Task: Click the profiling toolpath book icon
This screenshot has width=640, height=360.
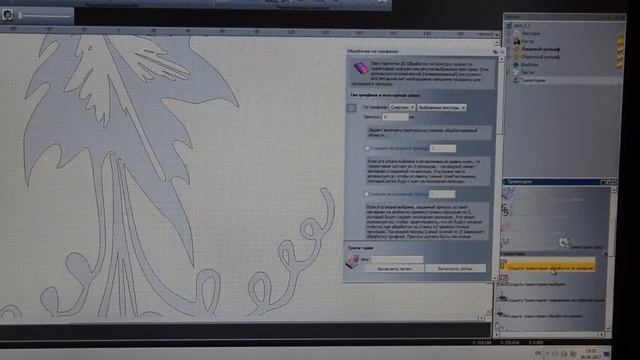Action: (x=360, y=68)
